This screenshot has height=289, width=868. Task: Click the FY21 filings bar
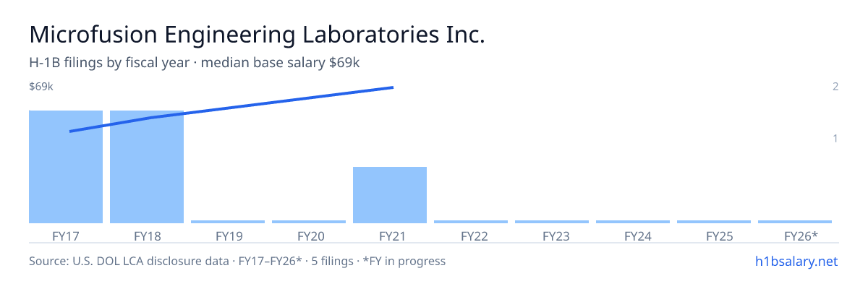tap(390, 195)
